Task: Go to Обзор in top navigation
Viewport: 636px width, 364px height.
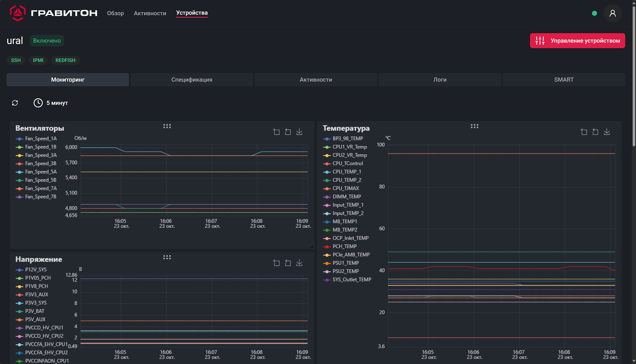Action: pos(115,13)
